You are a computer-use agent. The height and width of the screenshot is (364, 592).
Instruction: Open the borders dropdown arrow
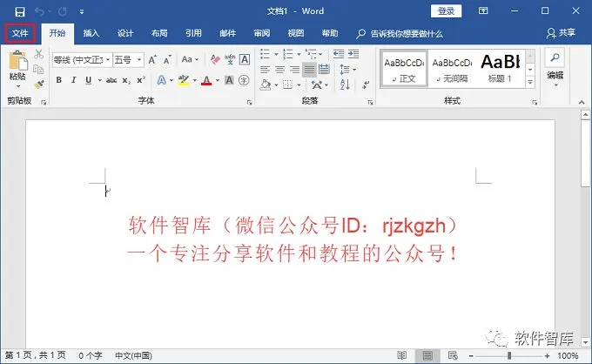[299, 85]
